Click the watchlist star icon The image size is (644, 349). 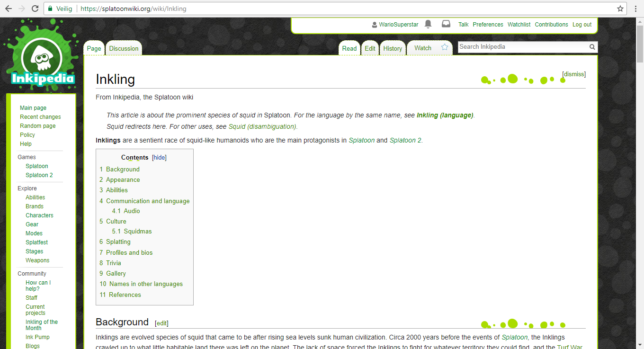[x=445, y=47]
